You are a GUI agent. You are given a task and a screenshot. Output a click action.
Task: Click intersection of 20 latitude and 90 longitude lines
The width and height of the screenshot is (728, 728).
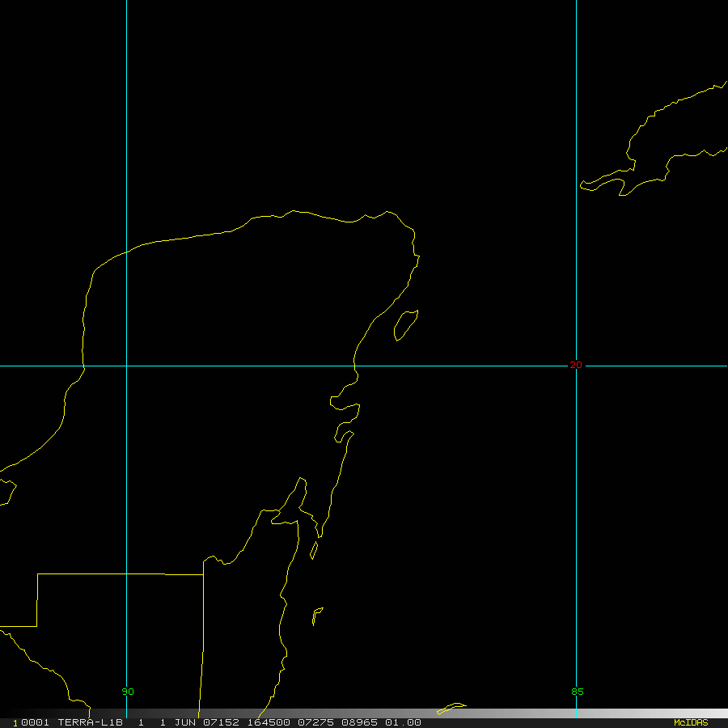(x=127, y=366)
